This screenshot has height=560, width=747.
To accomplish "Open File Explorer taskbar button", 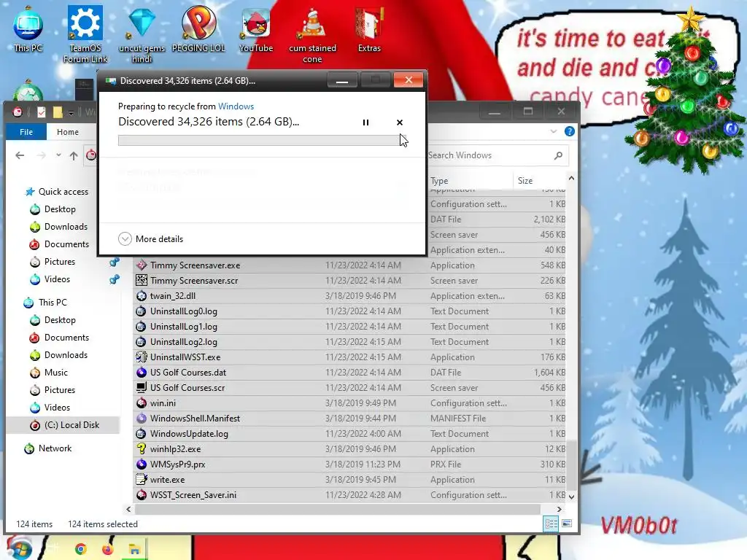I will (x=134, y=550).
